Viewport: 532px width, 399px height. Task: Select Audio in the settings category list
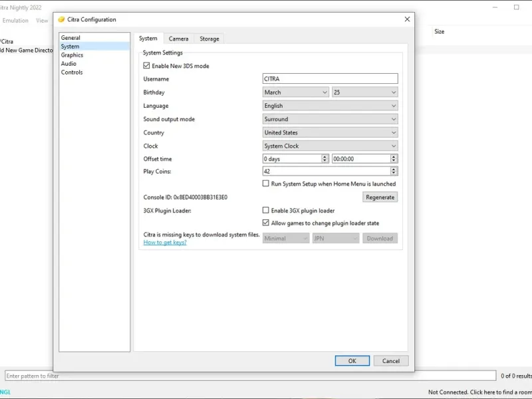click(94, 63)
